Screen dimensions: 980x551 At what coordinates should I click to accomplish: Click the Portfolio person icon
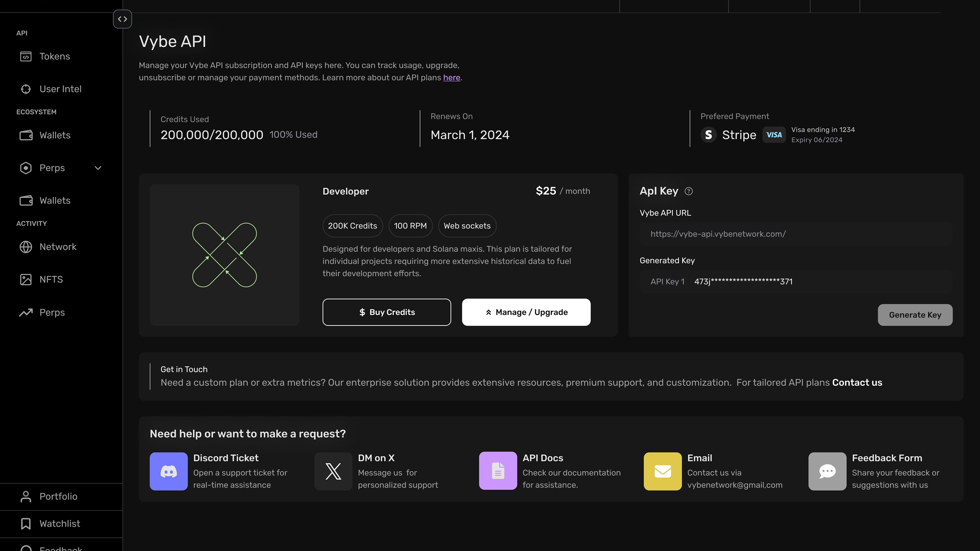pos(26,497)
